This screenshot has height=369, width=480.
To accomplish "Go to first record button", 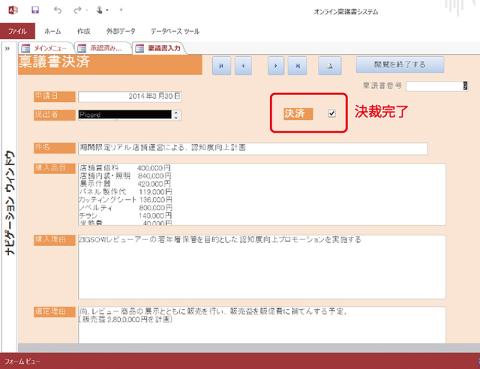I will 221,66.
